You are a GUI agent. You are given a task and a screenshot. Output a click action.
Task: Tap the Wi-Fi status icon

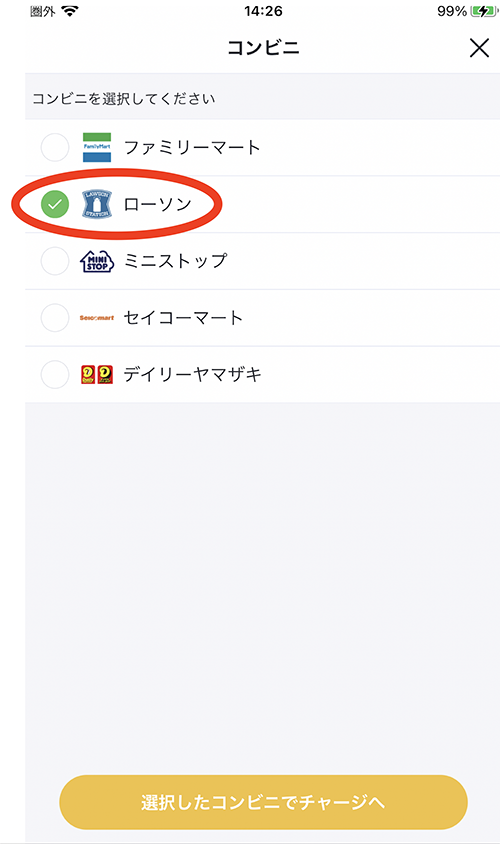click(70, 11)
